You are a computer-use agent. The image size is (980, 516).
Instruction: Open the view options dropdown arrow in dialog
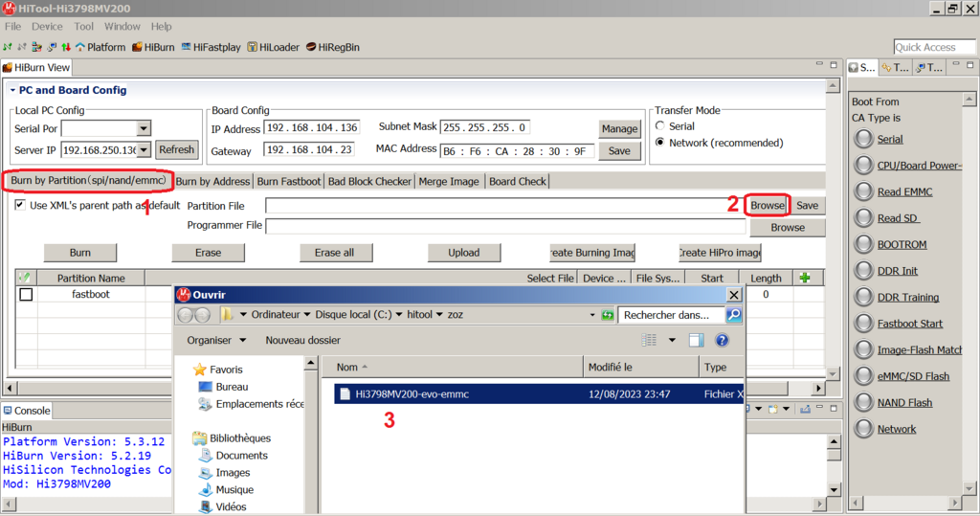pyautogui.click(x=672, y=340)
